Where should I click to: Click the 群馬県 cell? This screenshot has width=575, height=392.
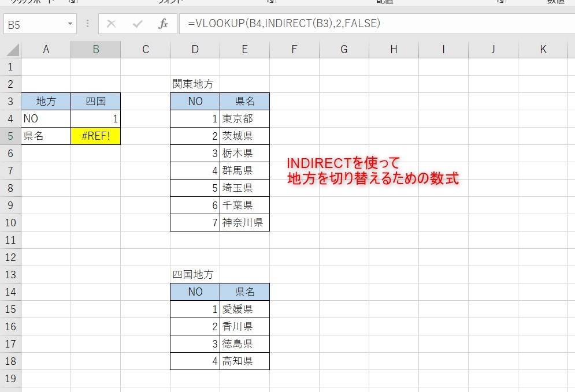point(244,170)
